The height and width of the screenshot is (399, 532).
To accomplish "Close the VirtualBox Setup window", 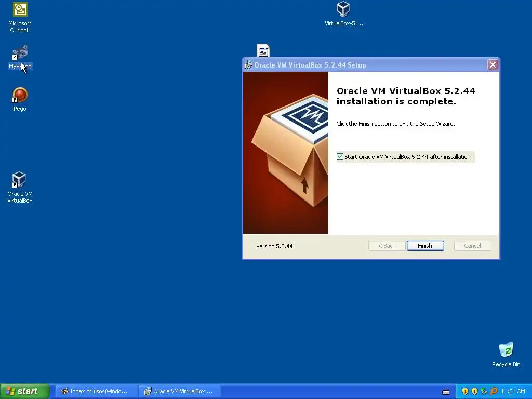I will (x=493, y=65).
